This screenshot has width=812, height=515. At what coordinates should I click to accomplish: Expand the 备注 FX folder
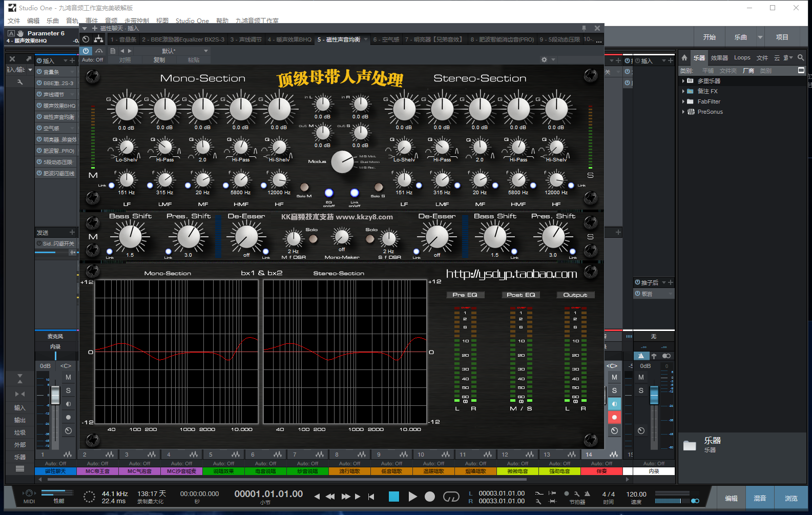point(683,91)
